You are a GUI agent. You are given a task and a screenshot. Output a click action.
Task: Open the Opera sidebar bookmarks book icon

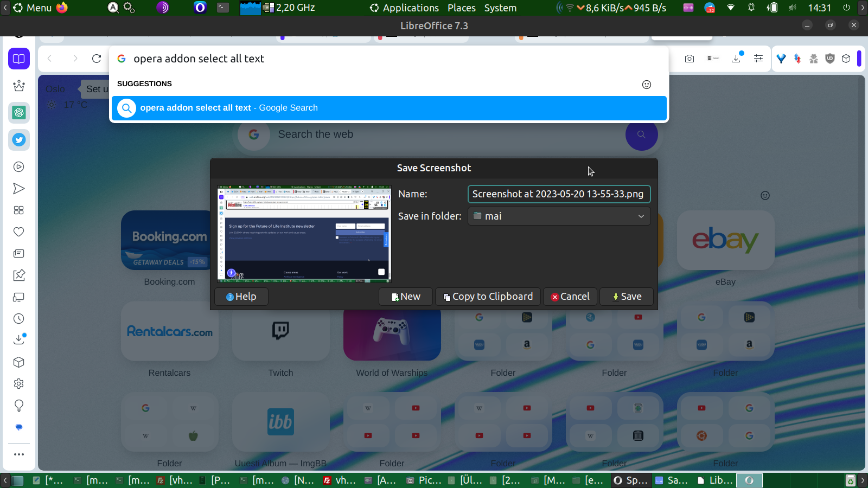[x=19, y=59]
